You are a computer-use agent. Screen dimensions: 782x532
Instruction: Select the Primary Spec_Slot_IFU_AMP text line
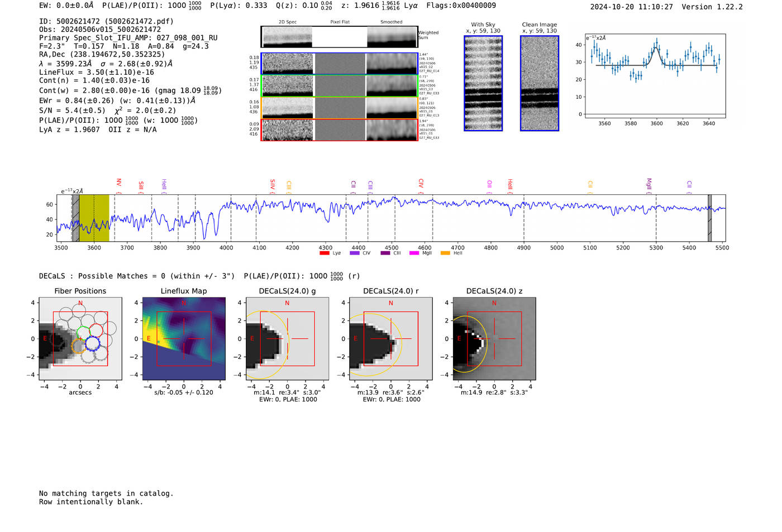click(128, 38)
